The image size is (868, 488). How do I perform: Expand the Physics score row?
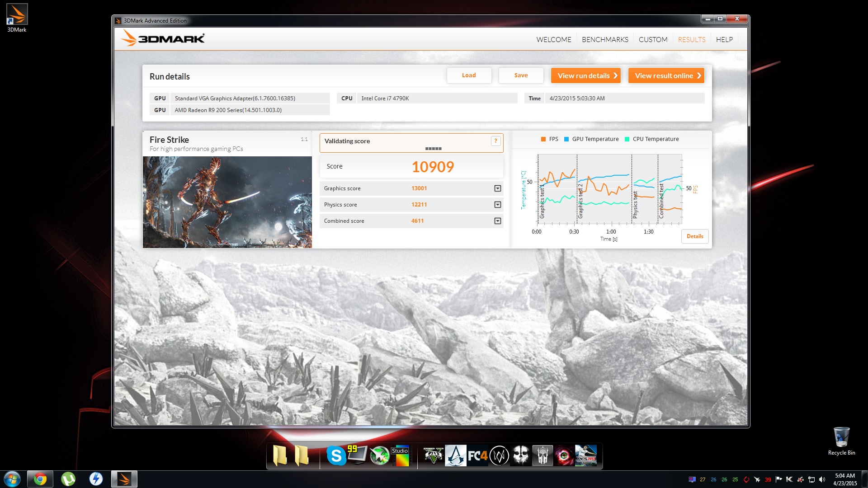pyautogui.click(x=497, y=205)
